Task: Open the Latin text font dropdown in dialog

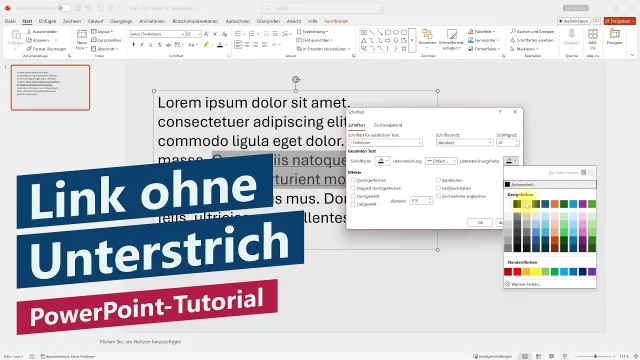Action: point(385,143)
